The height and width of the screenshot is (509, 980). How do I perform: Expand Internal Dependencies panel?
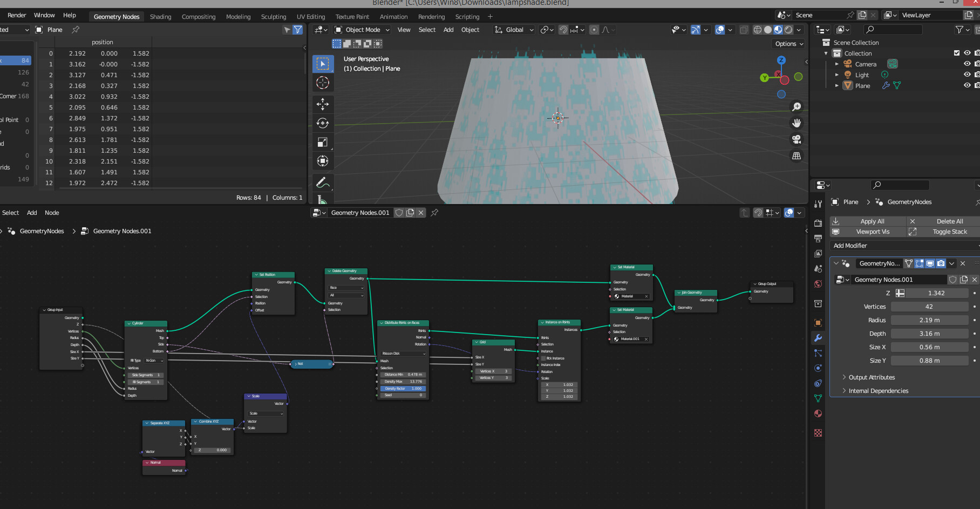pyautogui.click(x=878, y=391)
